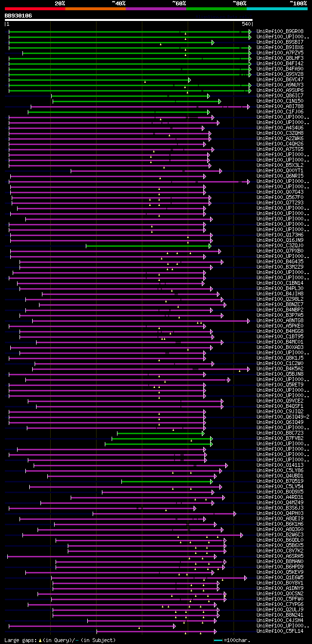Select the UniRef100_Q86IC7 label
Viewport: 312px width, 644px height.
[x=280, y=95]
